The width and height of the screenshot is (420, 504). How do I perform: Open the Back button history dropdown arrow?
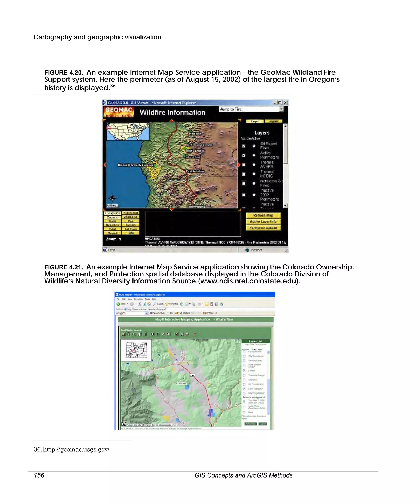(127, 304)
